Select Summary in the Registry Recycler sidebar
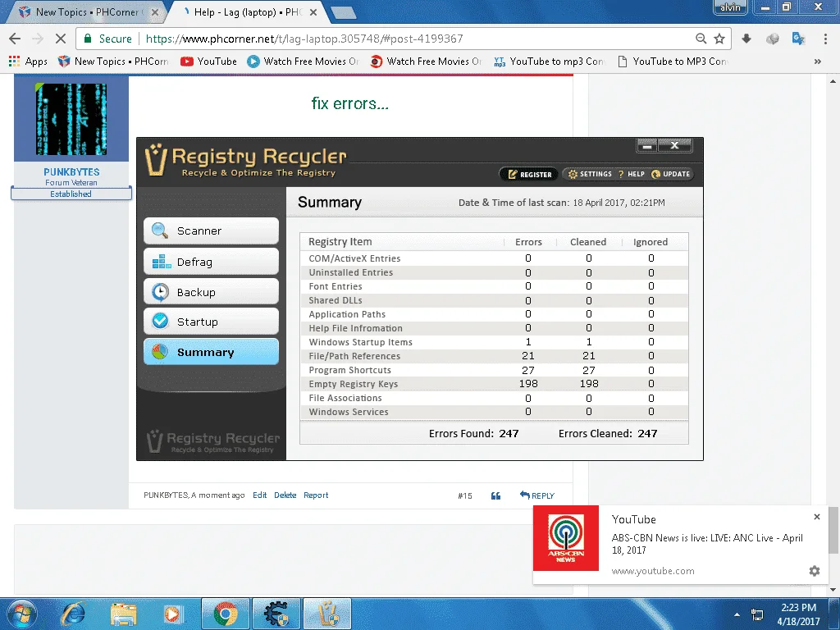 211,352
